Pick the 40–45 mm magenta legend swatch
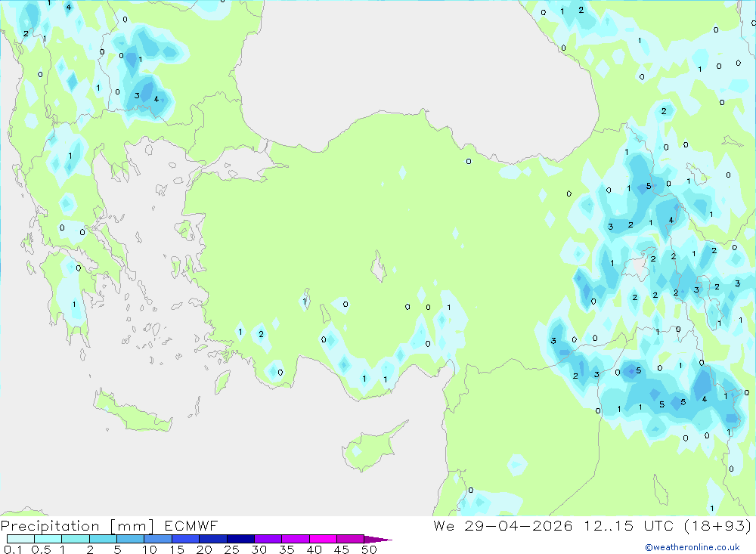 pos(323,539)
